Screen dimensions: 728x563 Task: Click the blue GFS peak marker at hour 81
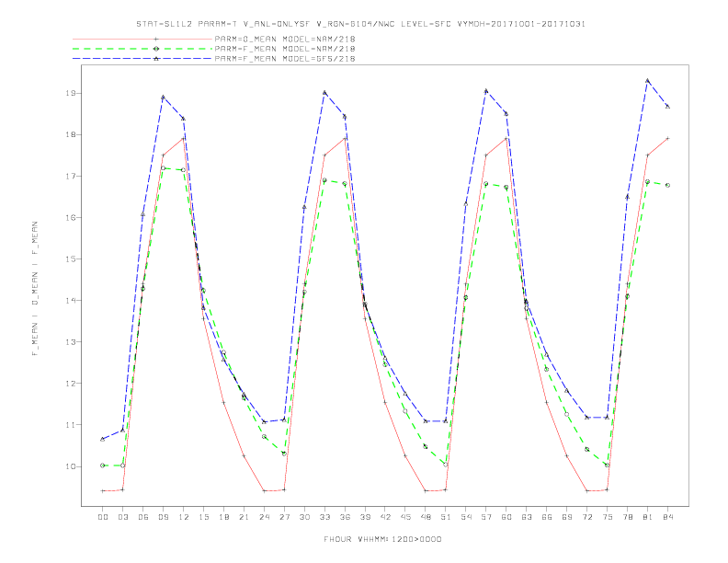point(648,80)
